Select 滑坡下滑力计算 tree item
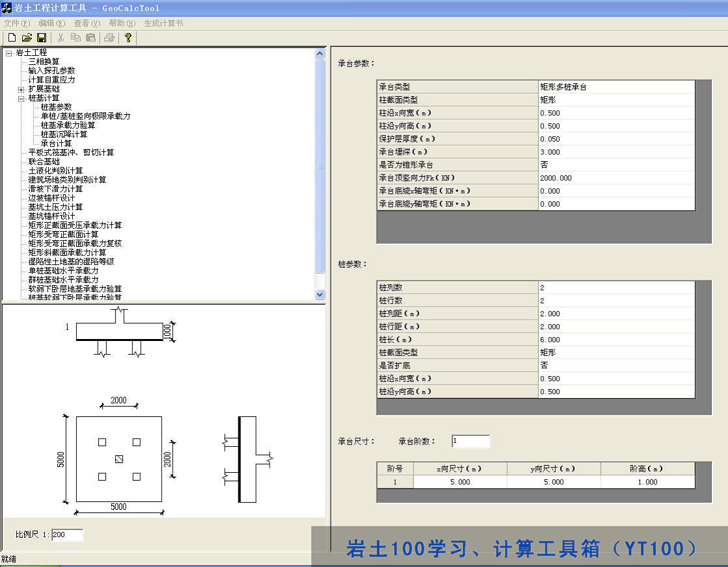Screen dimensions: 728x567 (x=55, y=189)
